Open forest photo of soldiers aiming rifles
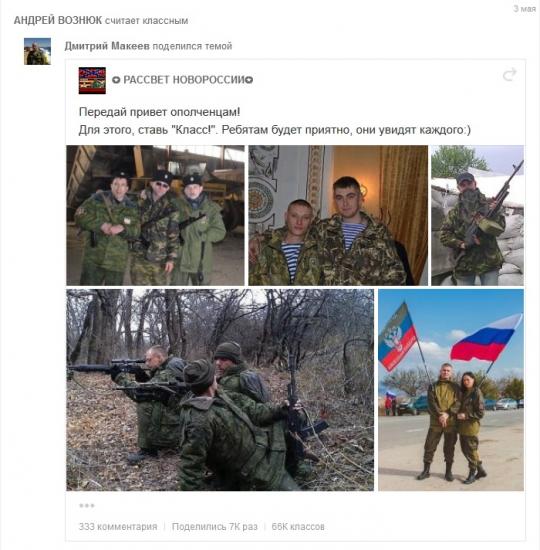Viewport: 540px width, 550px height. coord(220,390)
